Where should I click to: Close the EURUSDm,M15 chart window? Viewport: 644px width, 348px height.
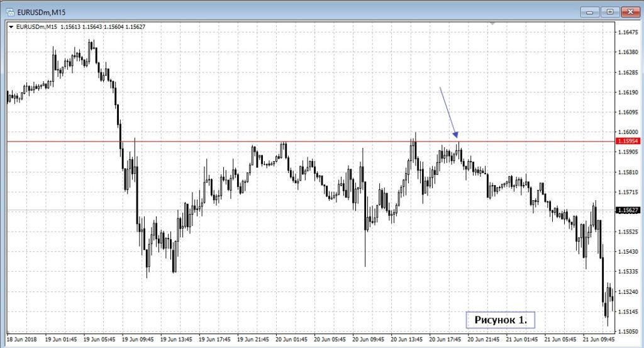(x=630, y=11)
